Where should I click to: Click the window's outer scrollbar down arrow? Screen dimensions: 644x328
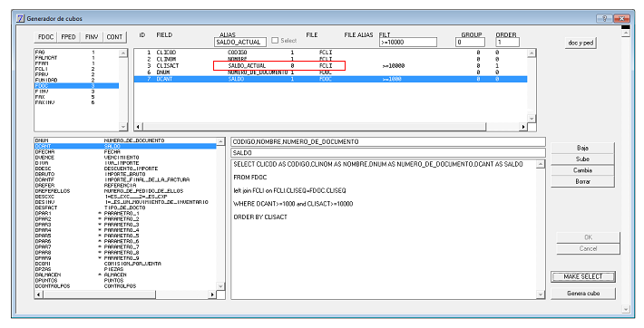tap(626, 309)
